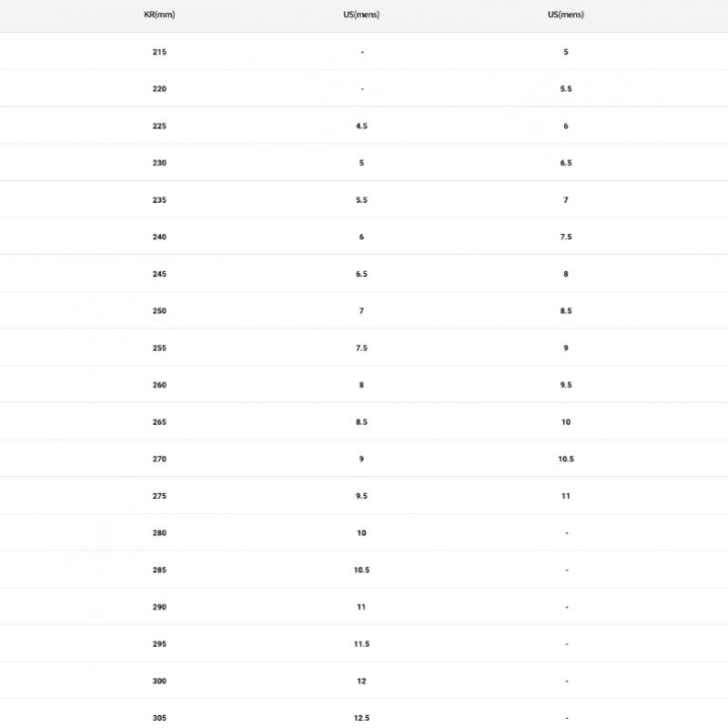Click the rightmost US(mens) column header
This screenshot has height=728, width=728.
click(x=566, y=15)
